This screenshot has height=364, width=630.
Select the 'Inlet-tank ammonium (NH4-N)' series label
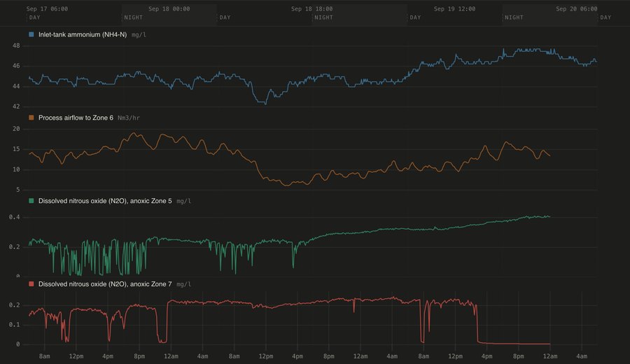click(83, 34)
